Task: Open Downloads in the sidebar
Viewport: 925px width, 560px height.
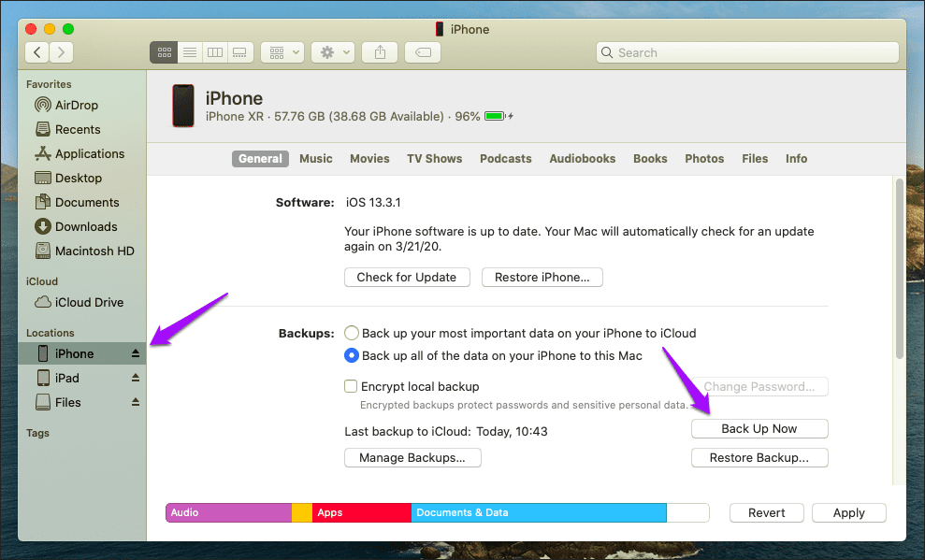Action: tap(82, 226)
